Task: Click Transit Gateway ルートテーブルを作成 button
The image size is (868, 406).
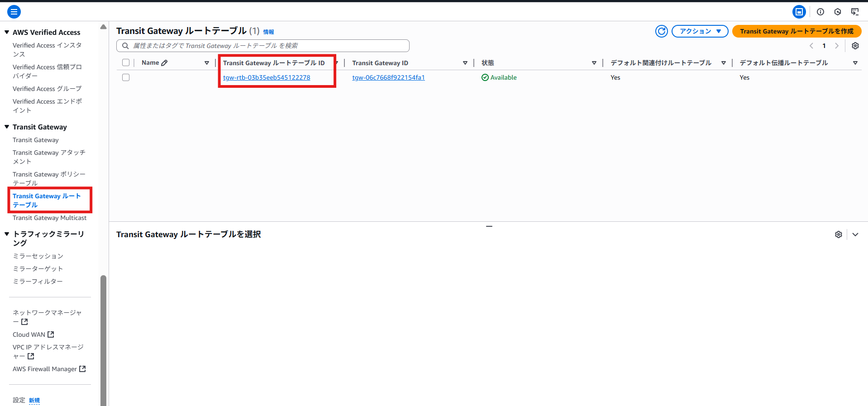Action: 796,31
